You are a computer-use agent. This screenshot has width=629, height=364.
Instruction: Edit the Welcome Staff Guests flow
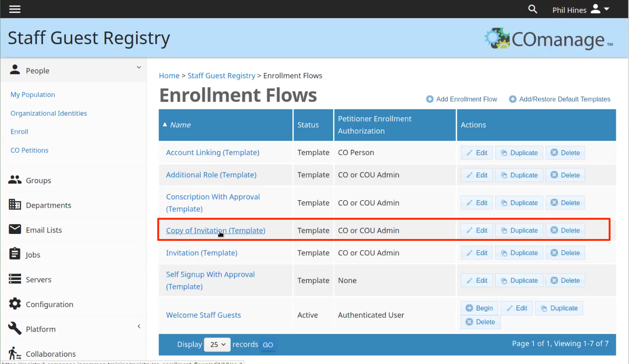[x=517, y=308]
